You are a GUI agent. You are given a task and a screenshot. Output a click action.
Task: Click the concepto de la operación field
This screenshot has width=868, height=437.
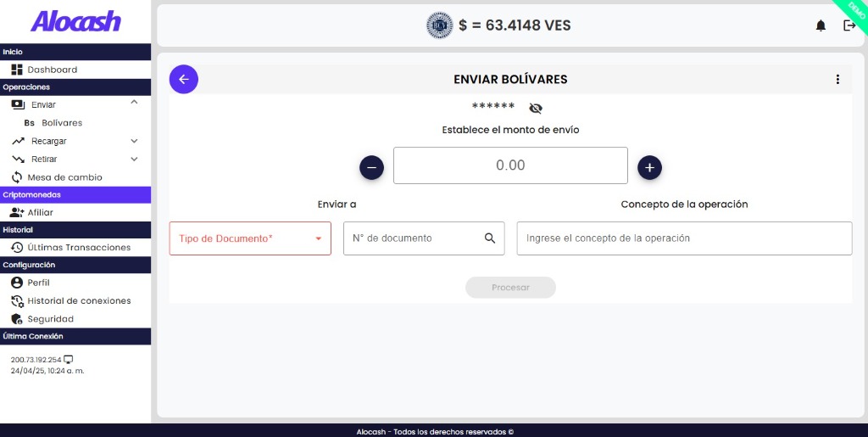click(x=684, y=238)
